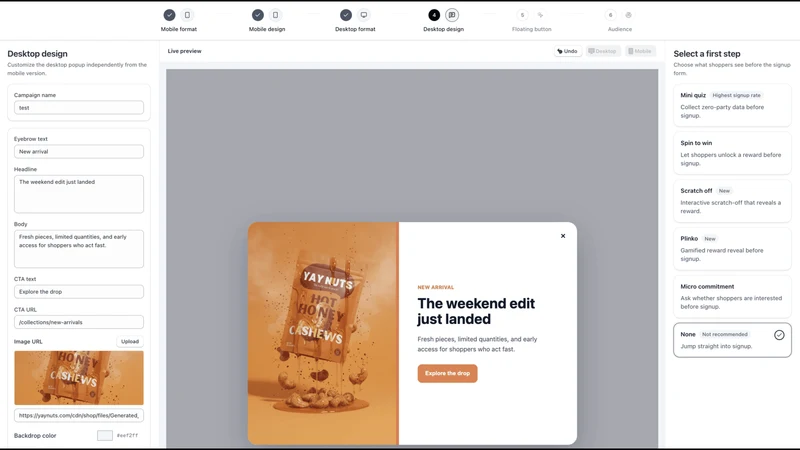Image resolution: width=800 pixels, height=450 pixels.
Task: Open the Desktop design step label
Action: pyautogui.click(x=443, y=29)
